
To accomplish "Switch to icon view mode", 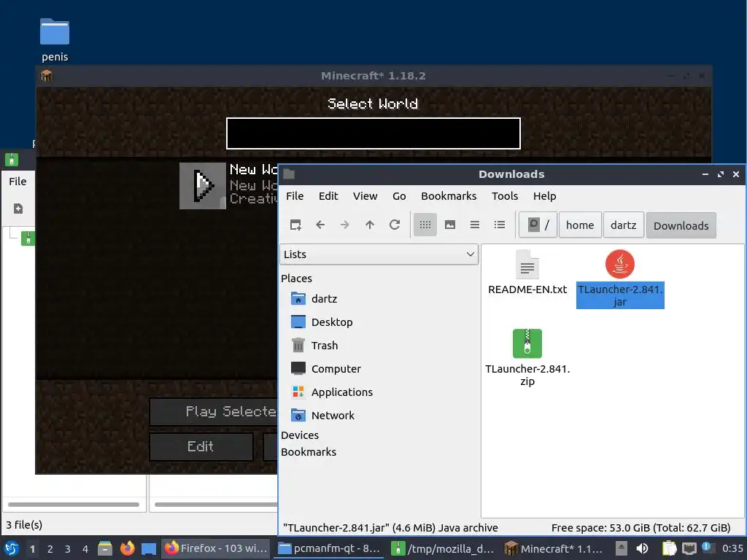I will coord(425,225).
